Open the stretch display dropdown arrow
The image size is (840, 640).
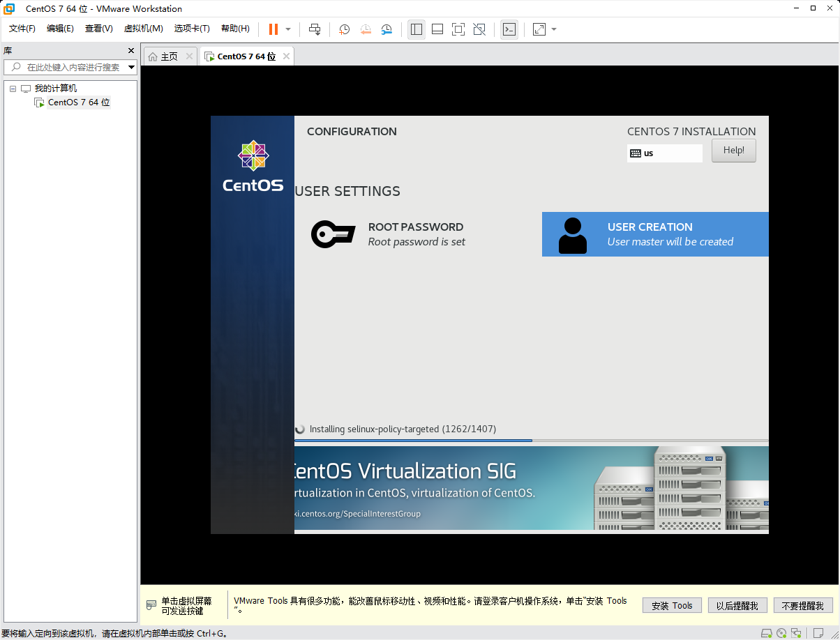coord(554,29)
